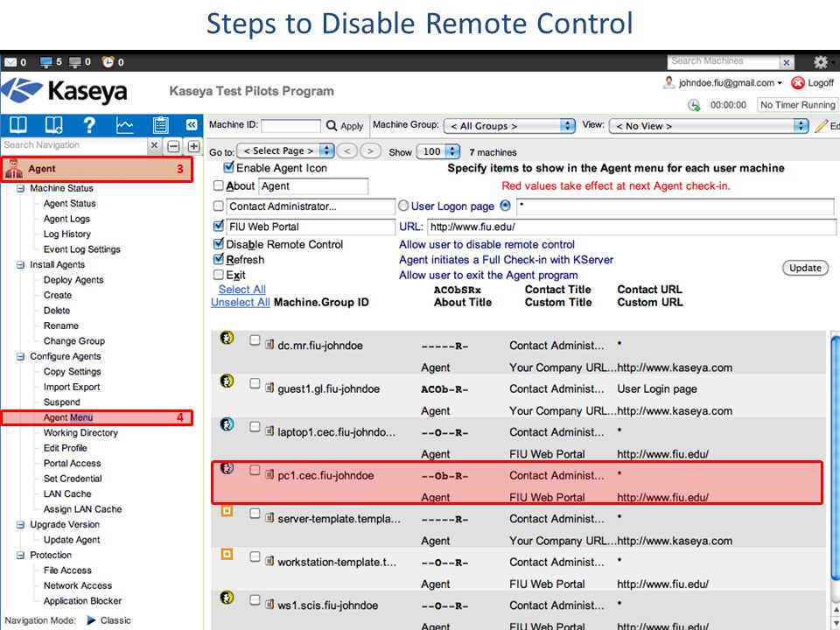Click machine info icon beside guest1.gl.fiu-johndoe
Screen dimensions: 840x630
[x=269, y=388]
